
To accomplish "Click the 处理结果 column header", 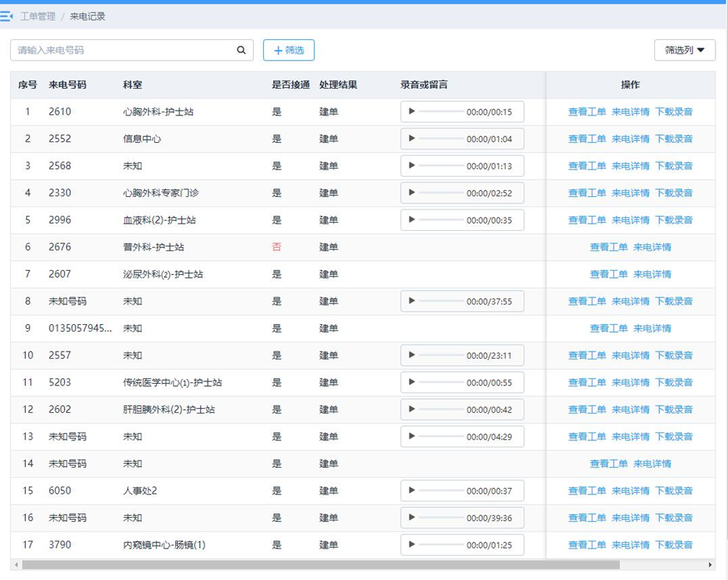I will pyautogui.click(x=338, y=85).
